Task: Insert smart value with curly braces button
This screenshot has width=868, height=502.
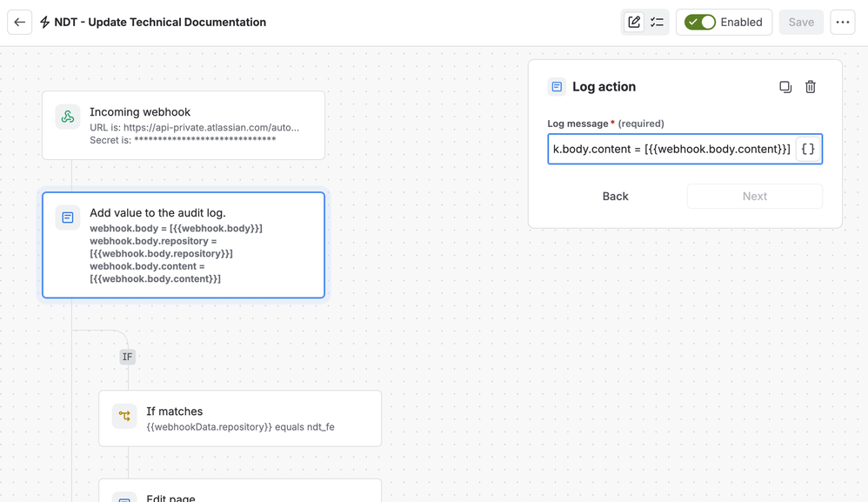Action: (x=808, y=149)
